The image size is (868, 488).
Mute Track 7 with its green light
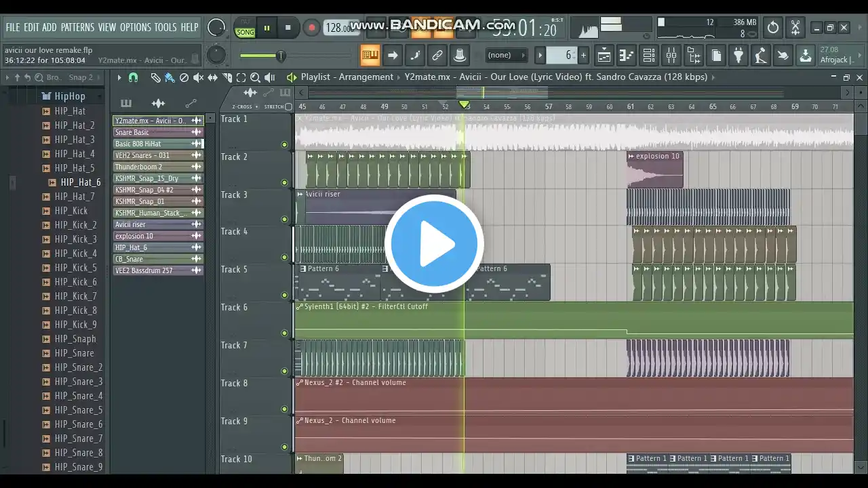tap(284, 371)
